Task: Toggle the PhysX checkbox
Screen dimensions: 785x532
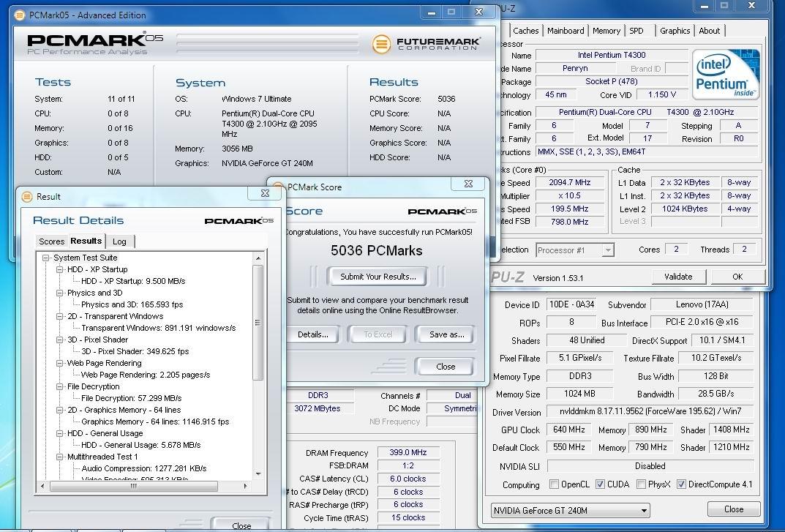Action: [x=641, y=484]
